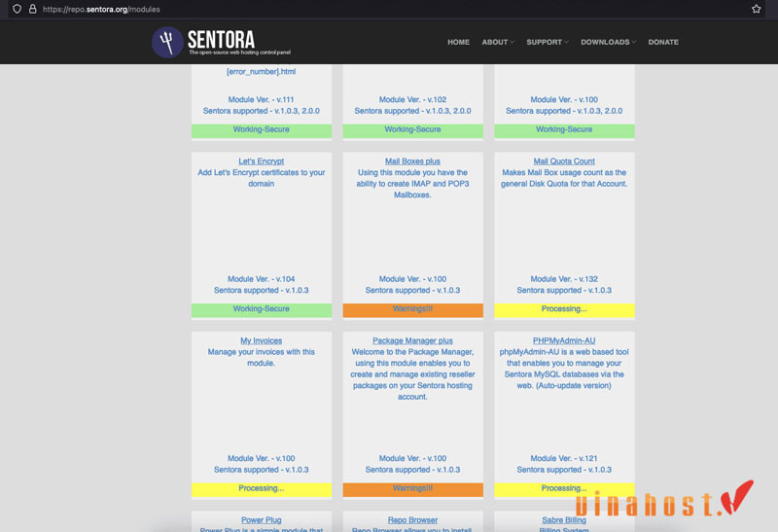Click Warnings status under Package Manager plus
The image size is (778, 532).
[412, 489]
